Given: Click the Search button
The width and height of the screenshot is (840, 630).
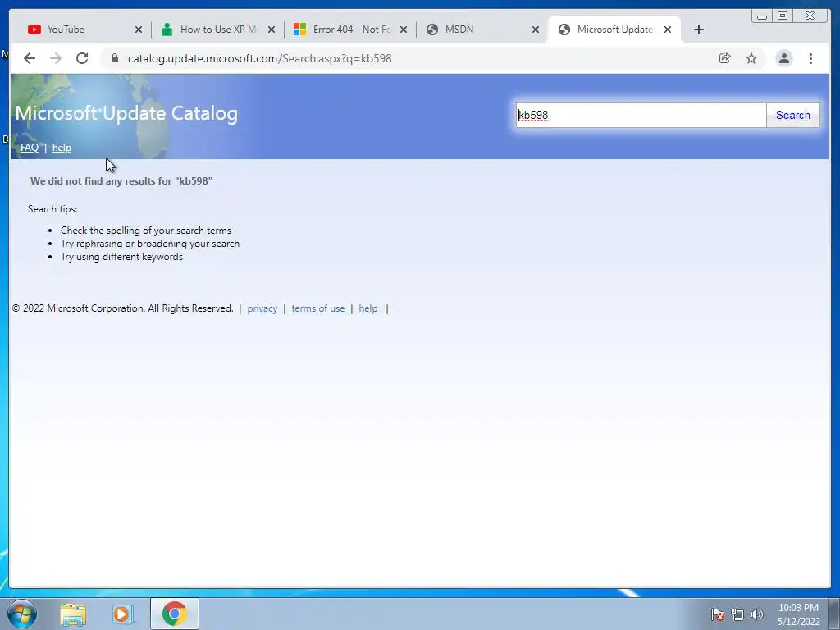Looking at the screenshot, I should [793, 115].
